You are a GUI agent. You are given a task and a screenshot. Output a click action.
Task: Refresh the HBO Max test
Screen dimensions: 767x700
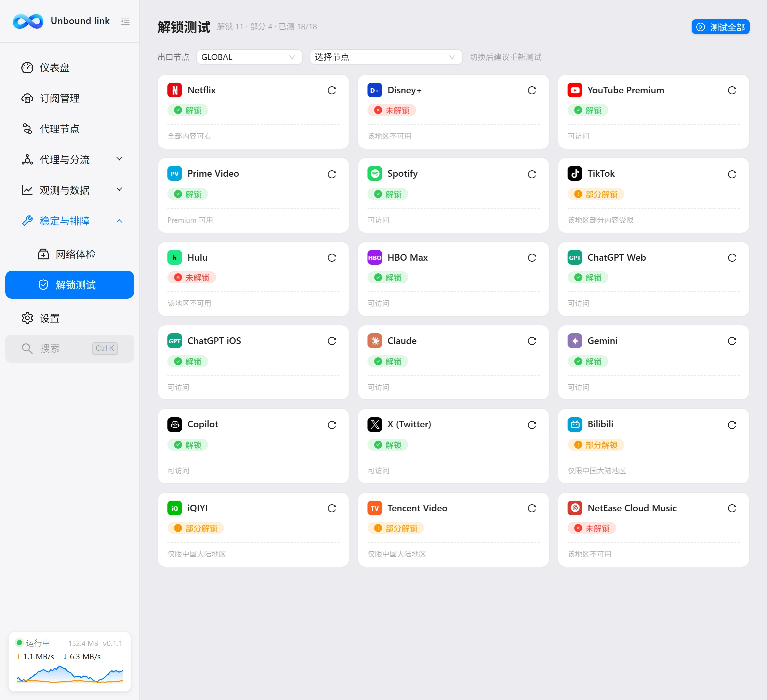click(x=532, y=258)
